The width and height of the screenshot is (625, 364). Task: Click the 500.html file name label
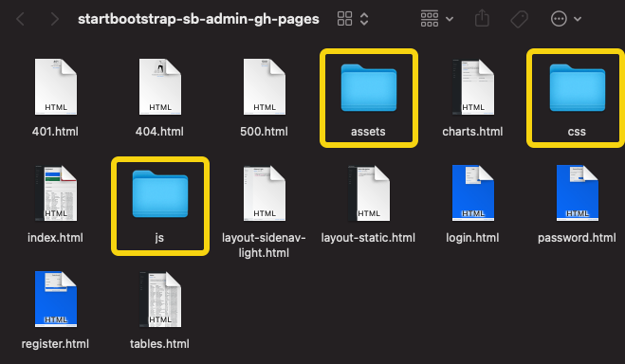click(x=264, y=132)
